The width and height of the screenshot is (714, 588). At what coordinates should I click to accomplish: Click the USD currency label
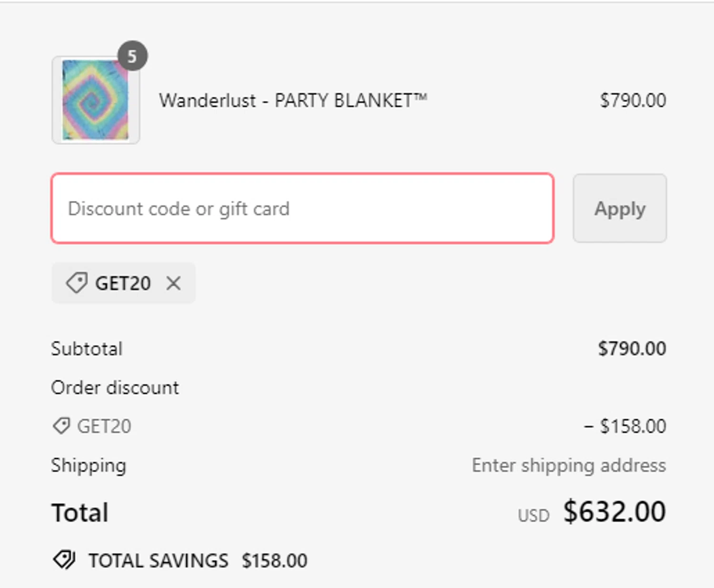click(534, 516)
